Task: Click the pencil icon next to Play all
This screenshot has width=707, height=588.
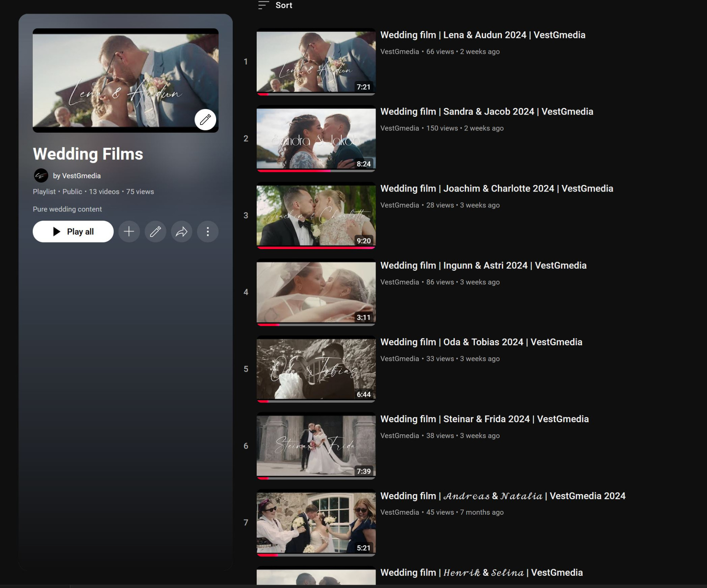Action: [x=155, y=231]
